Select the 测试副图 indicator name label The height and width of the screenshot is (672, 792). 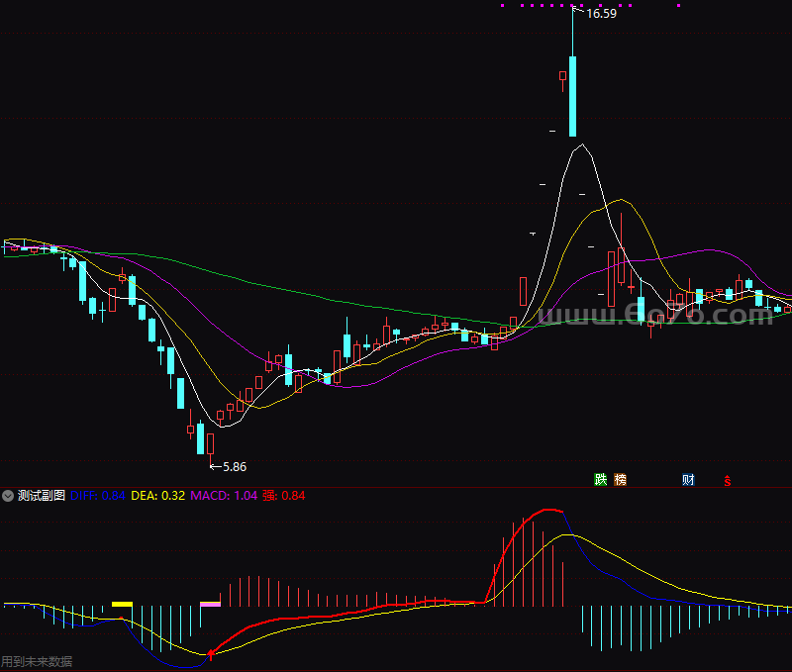[42, 496]
